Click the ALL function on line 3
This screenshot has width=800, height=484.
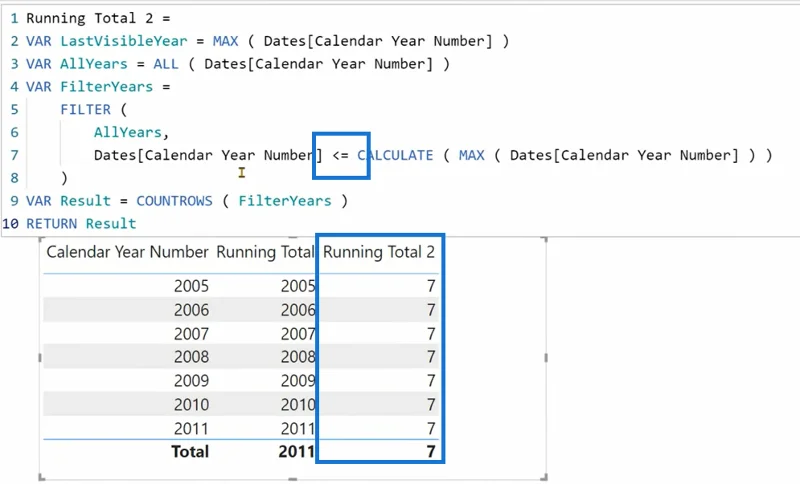(x=166, y=64)
